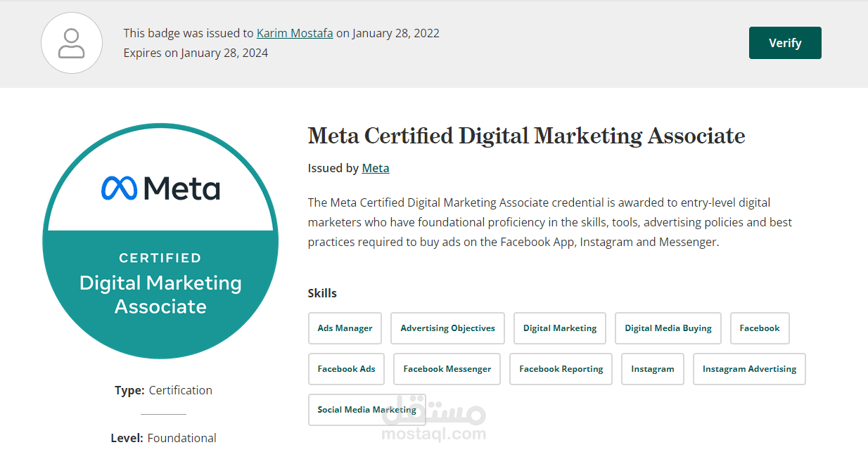Select the Facebook Ads skill tag

click(x=346, y=369)
